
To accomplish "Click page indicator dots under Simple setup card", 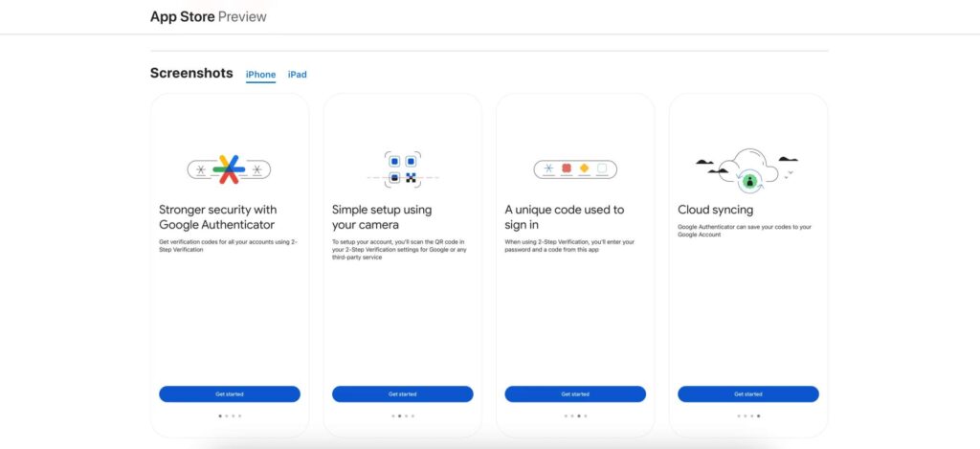I will (403, 415).
